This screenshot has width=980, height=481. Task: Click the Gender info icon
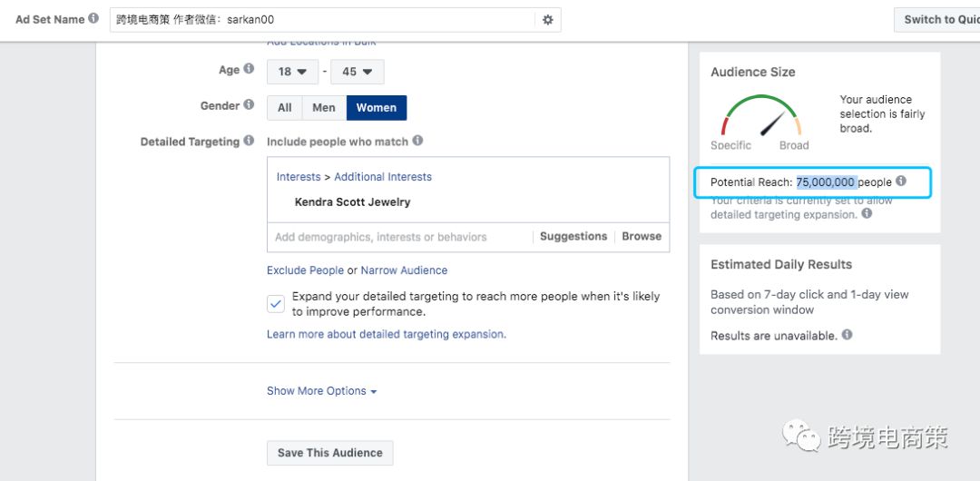[x=250, y=105]
